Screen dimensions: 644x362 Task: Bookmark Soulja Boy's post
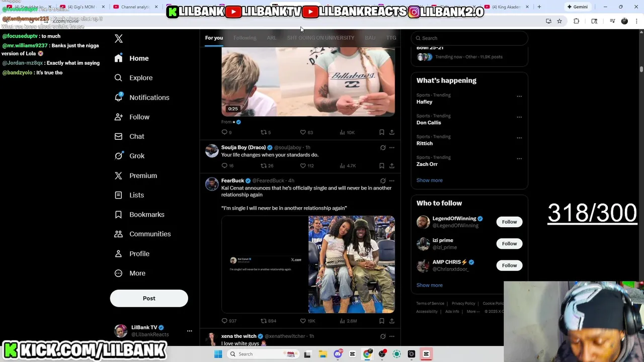382,165
